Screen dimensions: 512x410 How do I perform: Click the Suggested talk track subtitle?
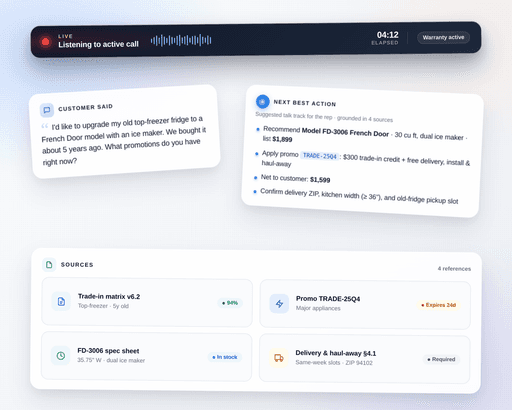(324, 117)
